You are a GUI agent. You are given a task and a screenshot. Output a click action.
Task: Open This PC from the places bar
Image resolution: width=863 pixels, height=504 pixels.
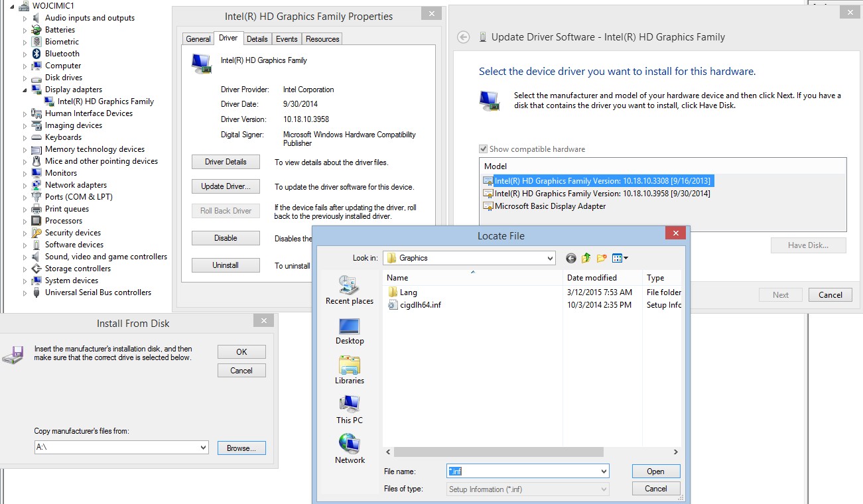[x=350, y=409]
